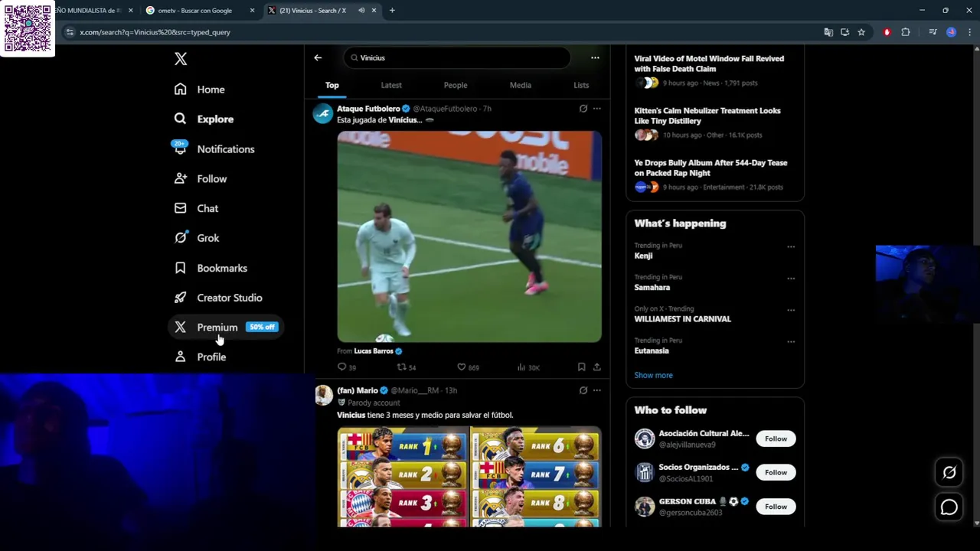
Task: Switch to the Latest tab
Action: click(391, 85)
